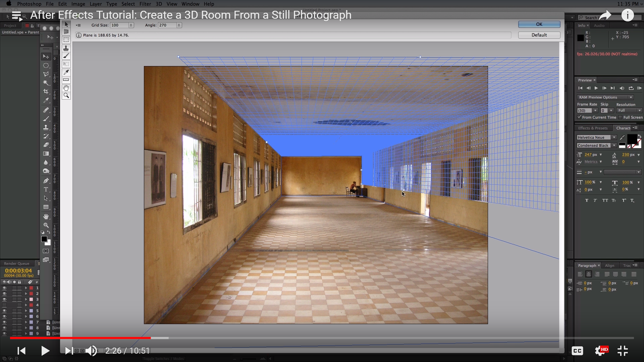Screen dimensions: 644x362
Task: Exit fullscreen with the collapse button
Action: pyautogui.click(x=623, y=351)
